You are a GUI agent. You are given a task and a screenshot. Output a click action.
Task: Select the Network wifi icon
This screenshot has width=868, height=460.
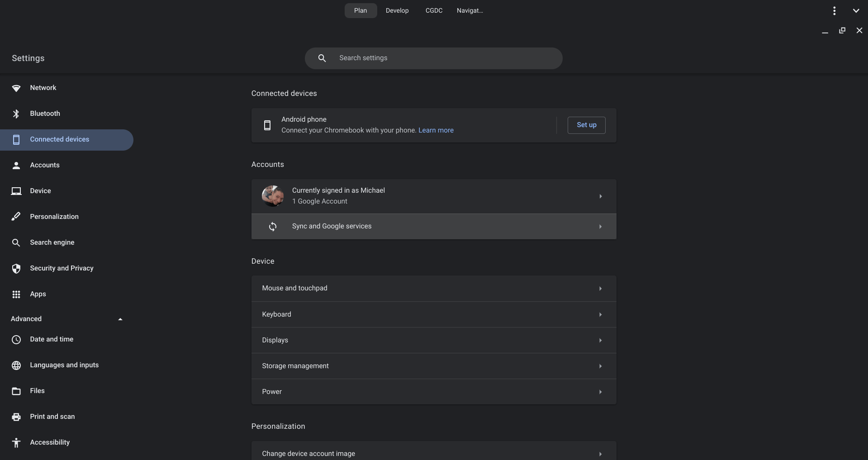(16, 88)
